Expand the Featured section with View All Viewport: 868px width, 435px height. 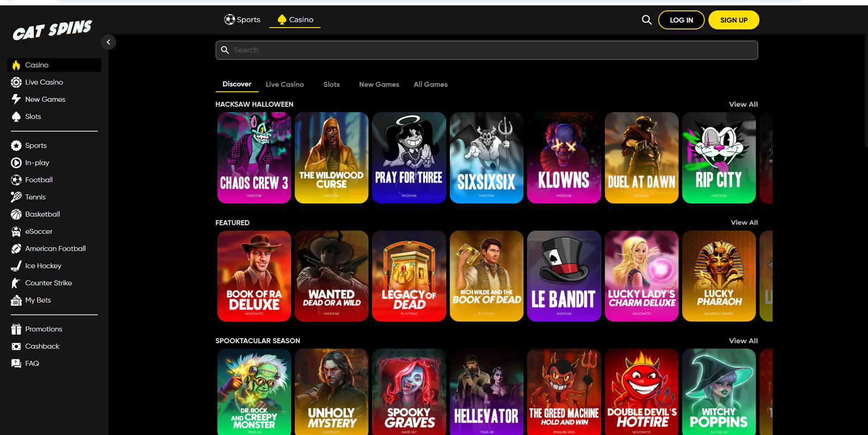[x=744, y=222]
